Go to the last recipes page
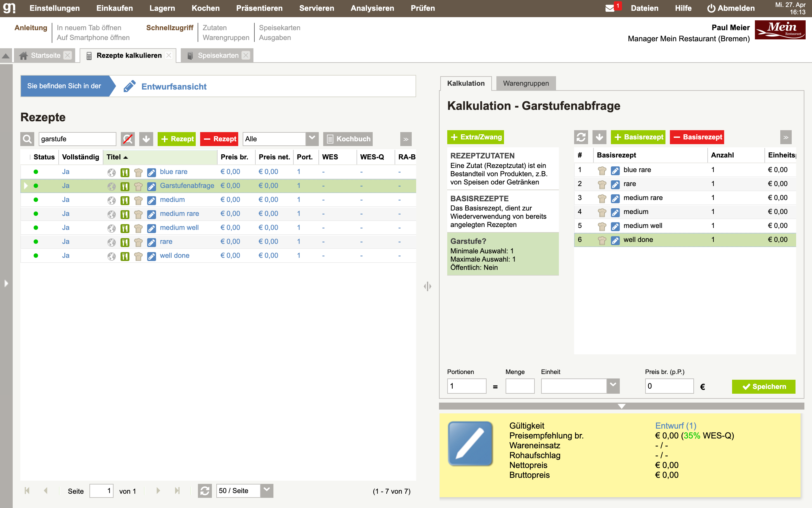812x508 pixels. pos(177,491)
